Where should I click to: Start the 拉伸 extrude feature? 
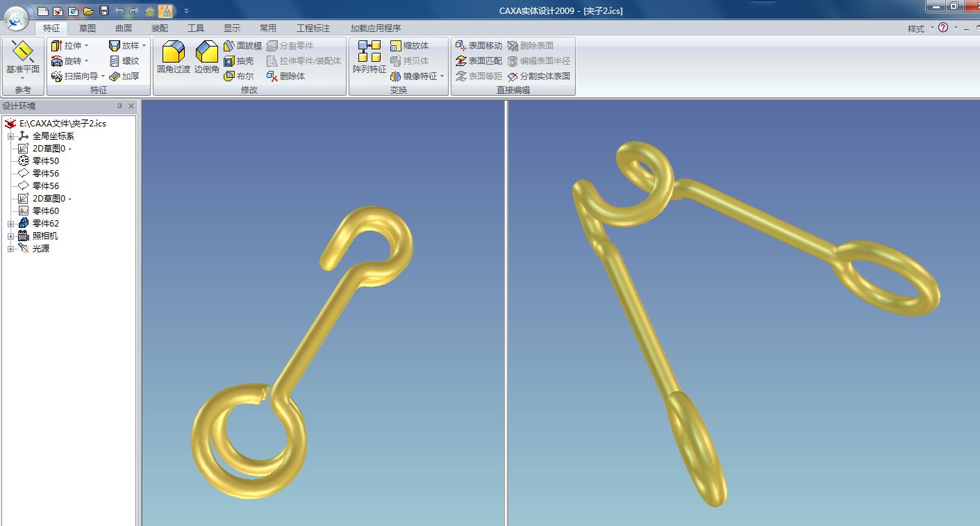pos(66,46)
